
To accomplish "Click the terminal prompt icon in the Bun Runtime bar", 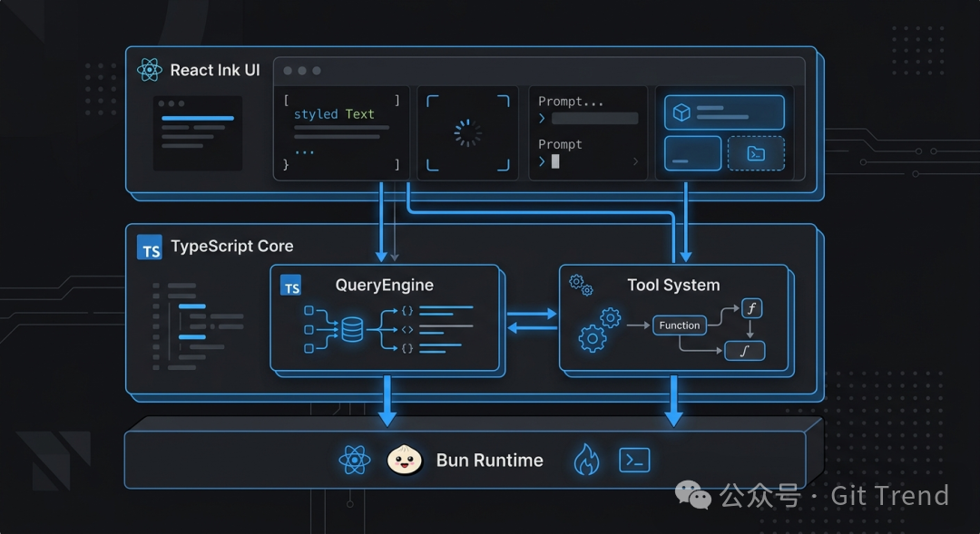I will pos(634,461).
